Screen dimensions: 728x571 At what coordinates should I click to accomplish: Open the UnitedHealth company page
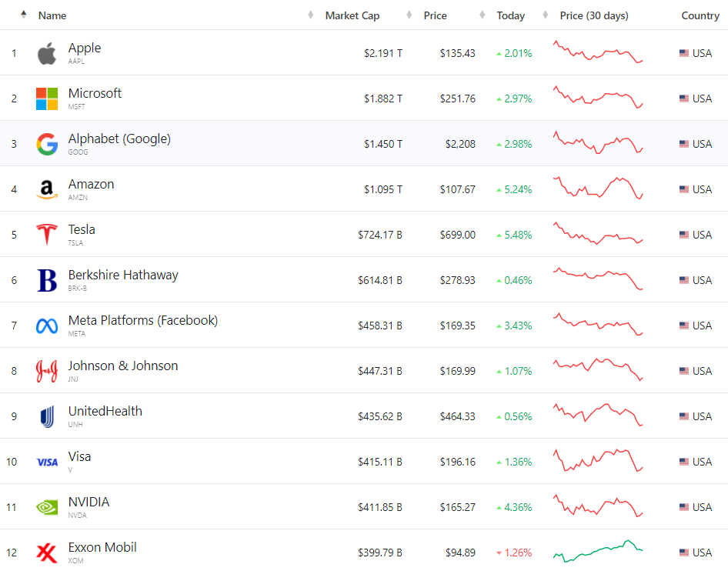[x=105, y=412]
